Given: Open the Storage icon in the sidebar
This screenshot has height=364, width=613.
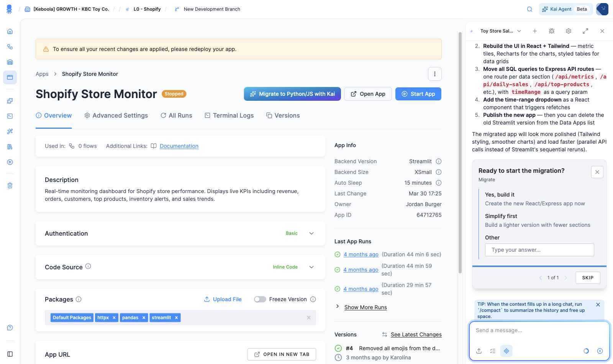Looking at the screenshot, I should 10,62.
